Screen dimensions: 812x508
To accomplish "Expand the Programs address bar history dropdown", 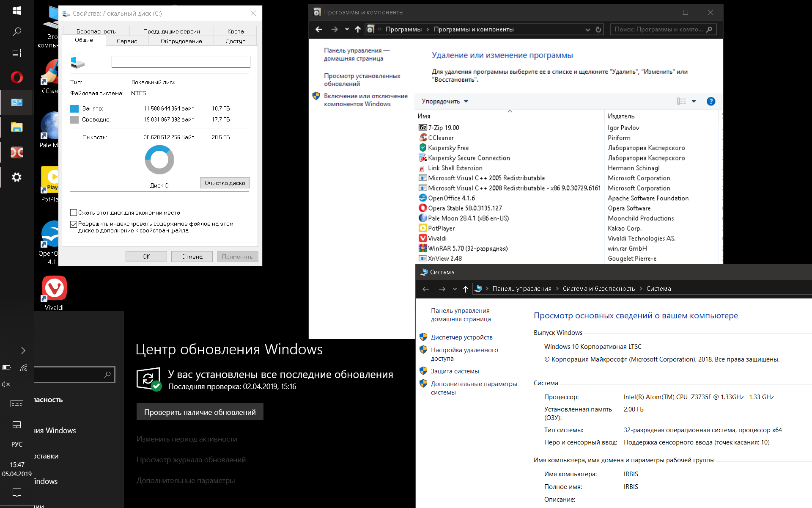I will pyautogui.click(x=587, y=30).
